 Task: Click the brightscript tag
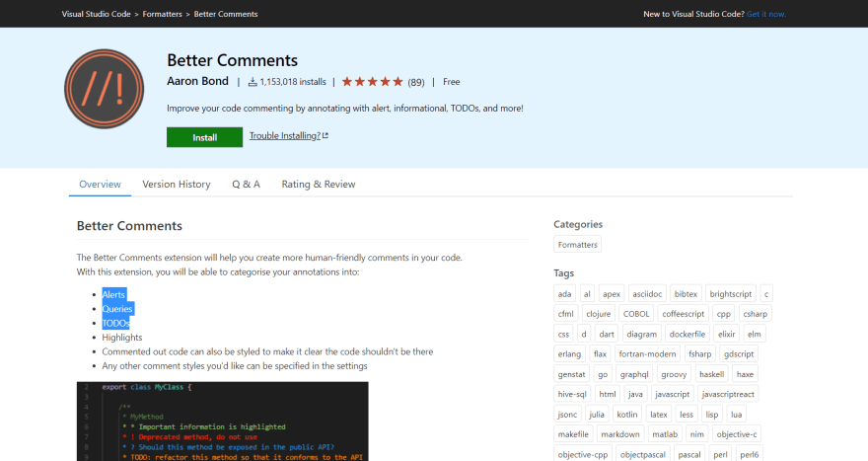tap(731, 293)
